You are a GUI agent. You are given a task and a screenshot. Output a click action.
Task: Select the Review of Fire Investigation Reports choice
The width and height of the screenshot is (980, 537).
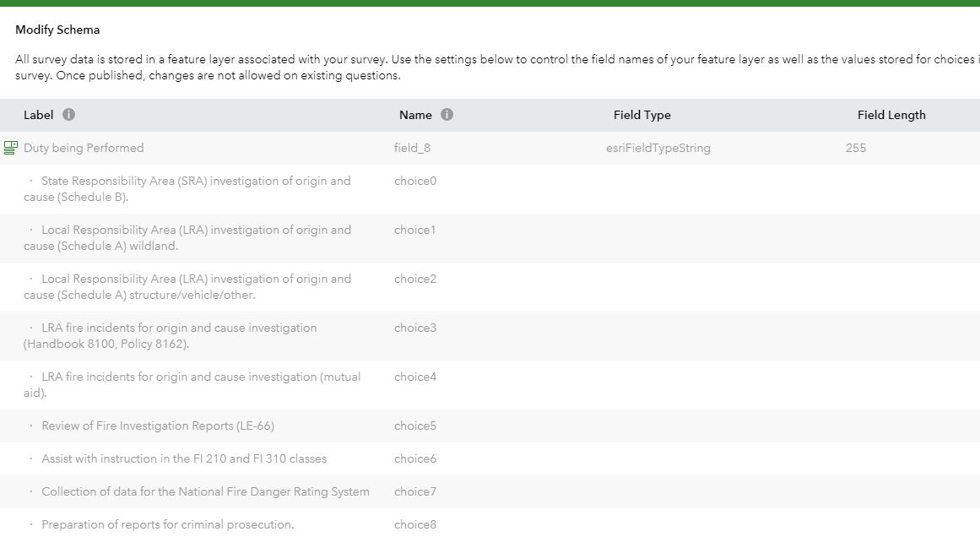[x=158, y=426]
